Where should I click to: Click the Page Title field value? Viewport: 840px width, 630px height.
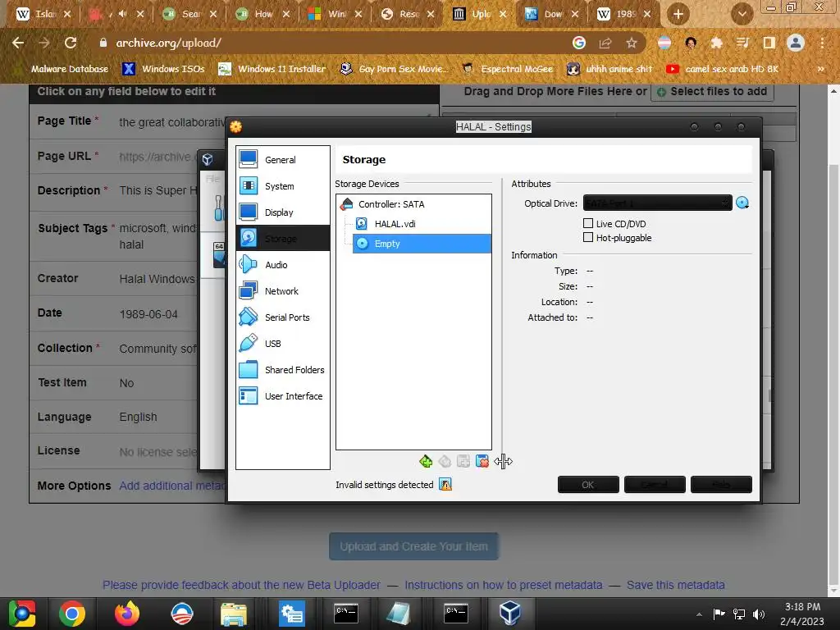coord(171,122)
